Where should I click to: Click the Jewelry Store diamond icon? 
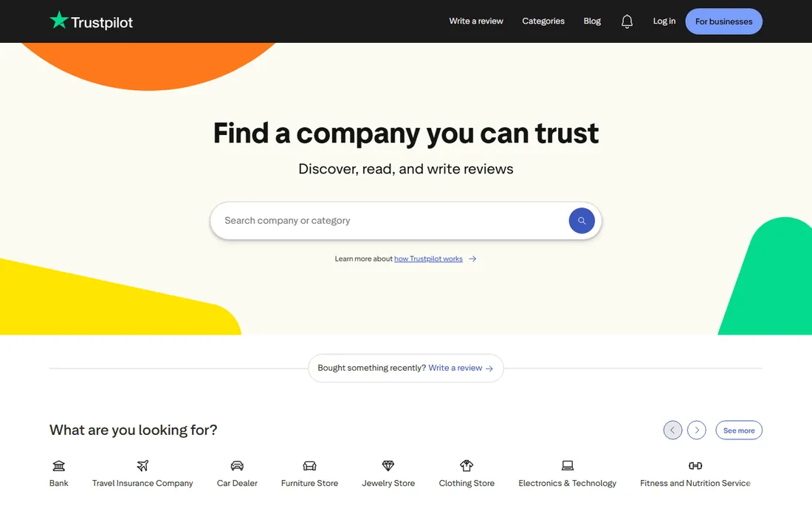tap(388, 465)
